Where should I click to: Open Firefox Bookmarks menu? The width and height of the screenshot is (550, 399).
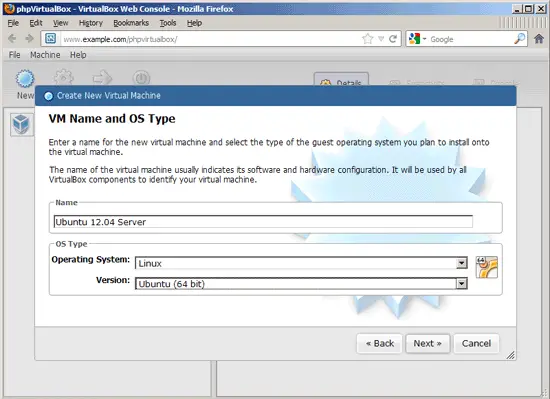tap(131, 23)
